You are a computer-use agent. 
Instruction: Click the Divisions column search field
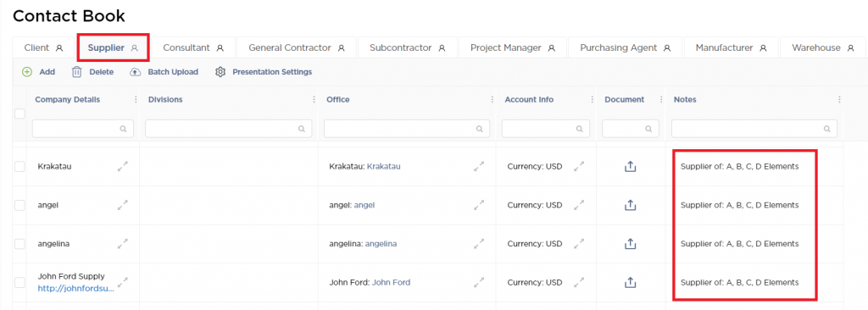pos(229,129)
